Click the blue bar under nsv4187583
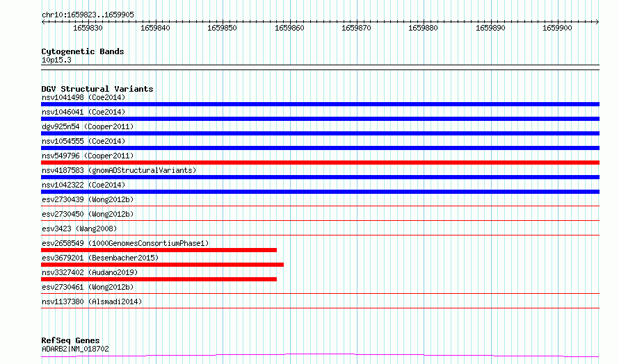This screenshot has height=364, width=619. pyautogui.click(x=320, y=177)
